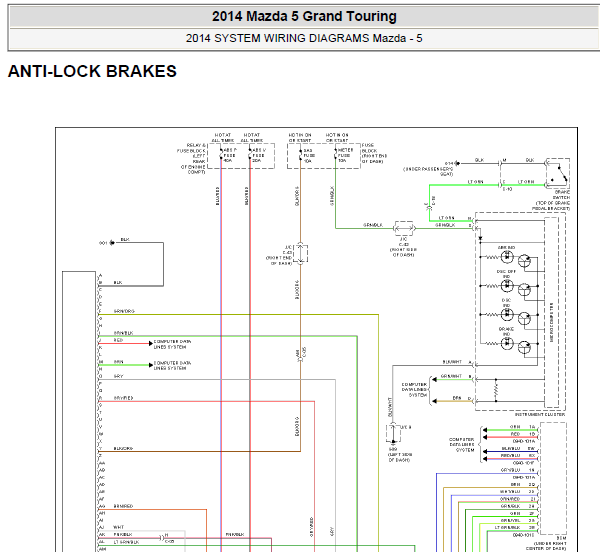Click the brake switch symbol
Image resolution: width=600 pixels, height=552 pixels.
558,174
